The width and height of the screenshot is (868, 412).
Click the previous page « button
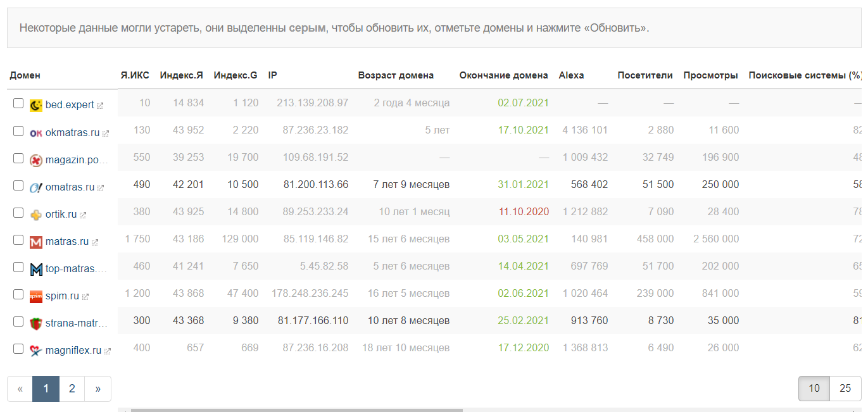[x=20, y=389]
